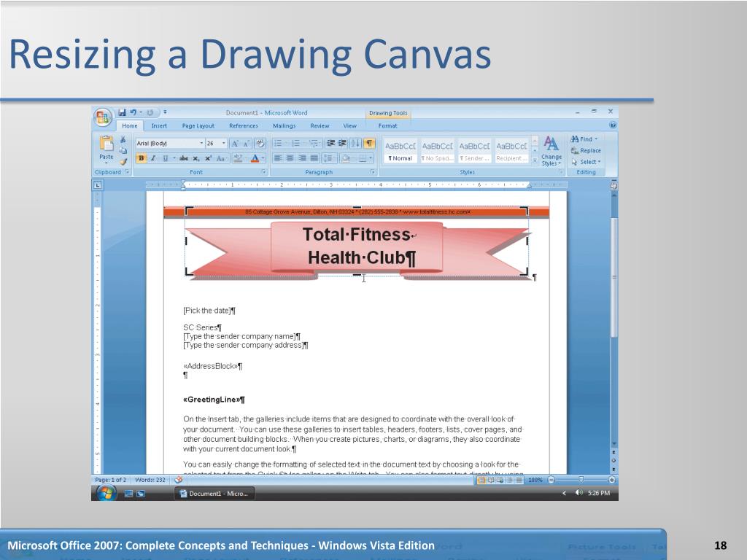The width and height of the screenshot is (747, 560).
Task: Click the Redo icon in Quick Access Toolbar
Action: 150,112
